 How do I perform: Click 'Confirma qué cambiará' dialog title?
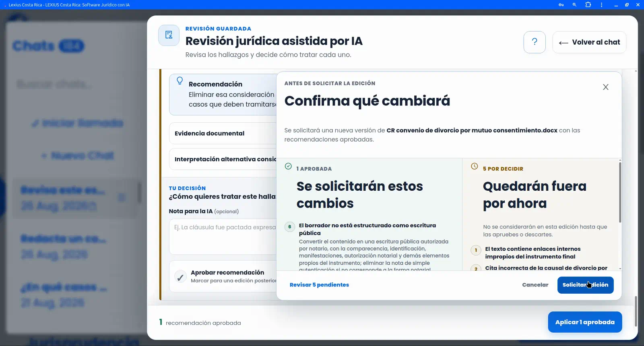367,101
